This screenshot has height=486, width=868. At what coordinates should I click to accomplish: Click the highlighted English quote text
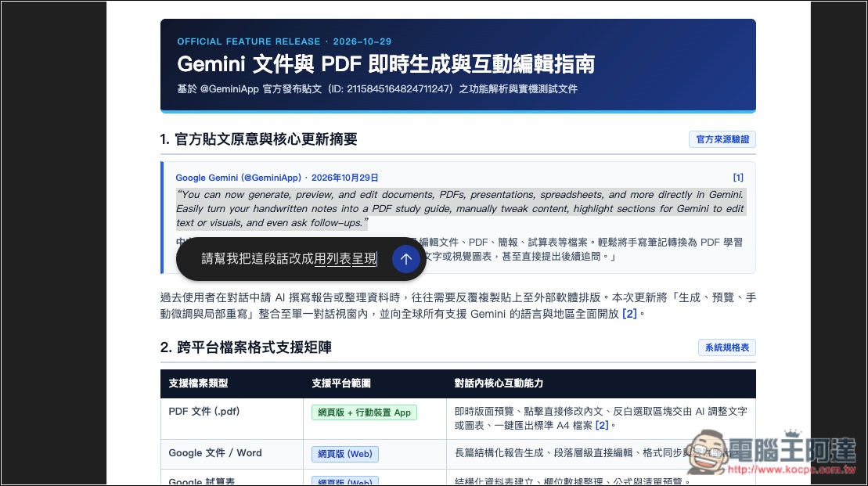[460, 209]
